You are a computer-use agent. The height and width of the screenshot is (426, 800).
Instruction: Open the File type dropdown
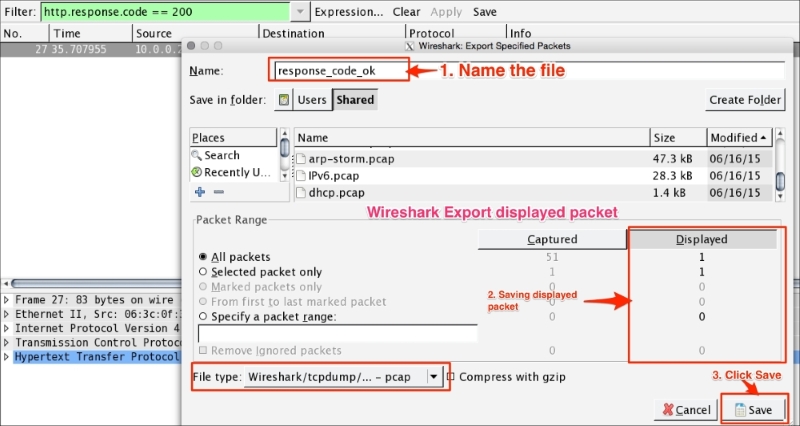343,377
